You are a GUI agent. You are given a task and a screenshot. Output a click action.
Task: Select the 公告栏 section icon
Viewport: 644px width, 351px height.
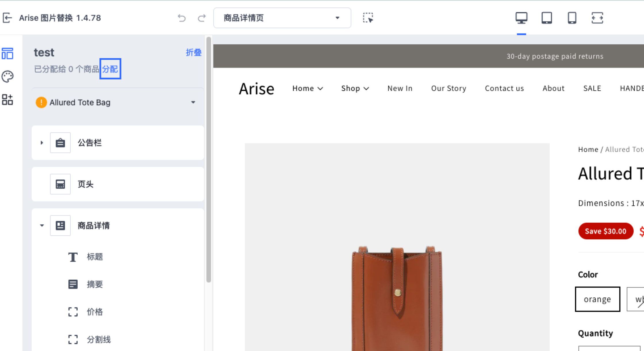tap(60, 143)
